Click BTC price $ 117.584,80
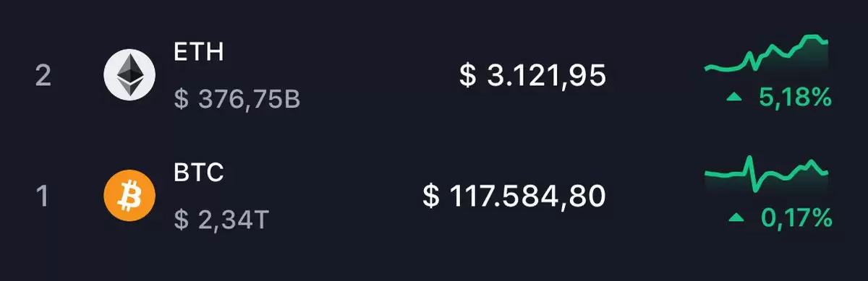 coord(514,196)
